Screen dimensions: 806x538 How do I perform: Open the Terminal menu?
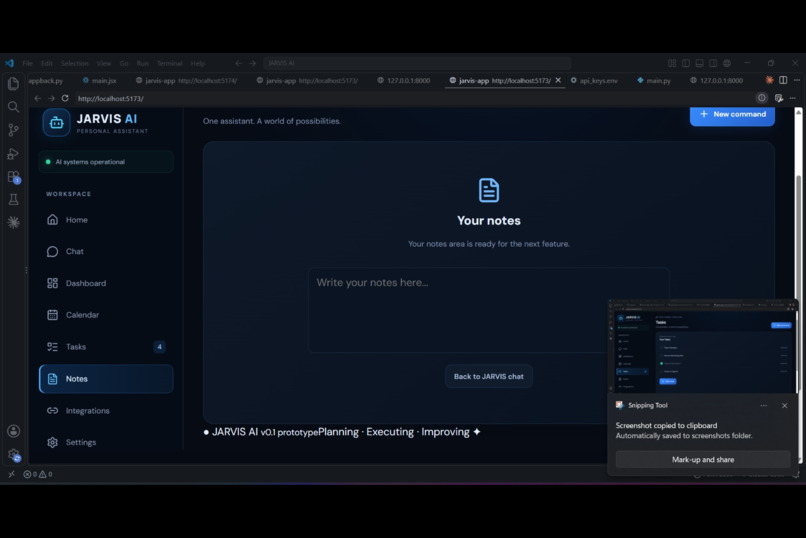pos(170,63)
